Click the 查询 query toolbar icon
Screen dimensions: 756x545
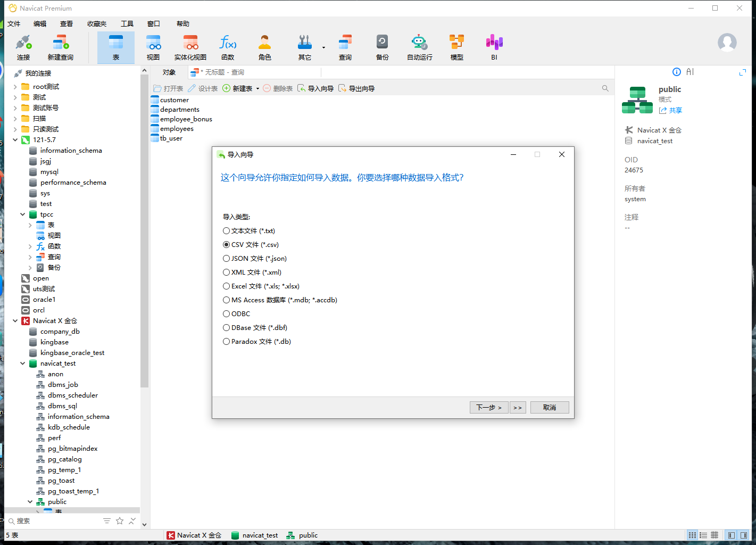[345, 47]
